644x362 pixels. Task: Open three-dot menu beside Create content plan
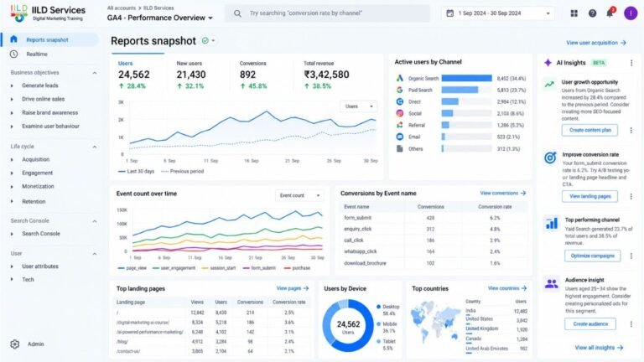631,130
